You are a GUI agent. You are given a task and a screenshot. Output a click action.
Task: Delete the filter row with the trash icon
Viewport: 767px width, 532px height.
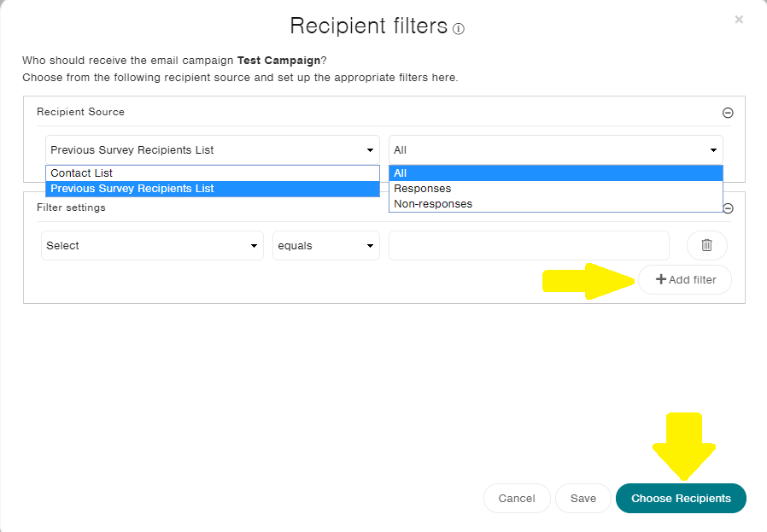[706, 245]
